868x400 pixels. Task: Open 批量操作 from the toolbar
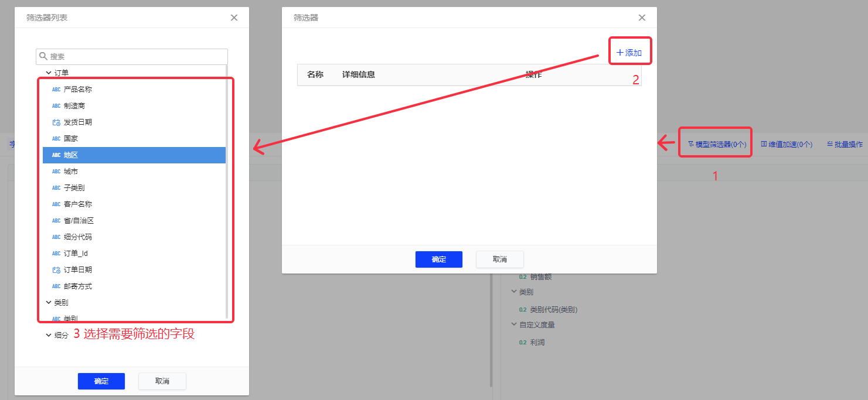click(x=845, y=144)
